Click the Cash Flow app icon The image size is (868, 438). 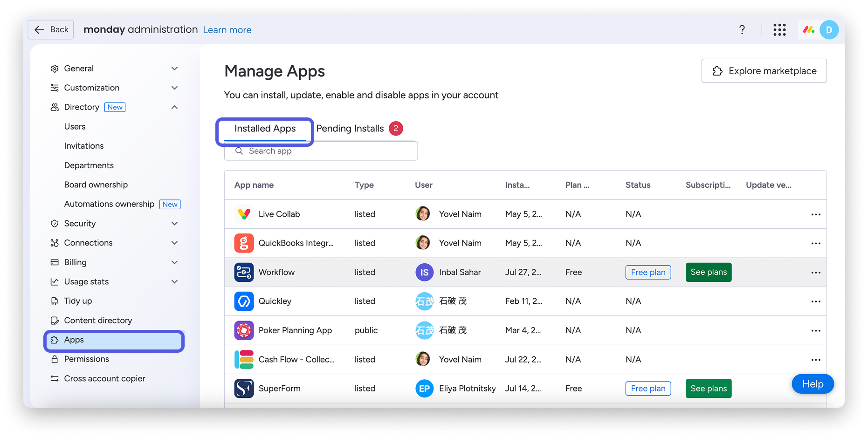244,360
